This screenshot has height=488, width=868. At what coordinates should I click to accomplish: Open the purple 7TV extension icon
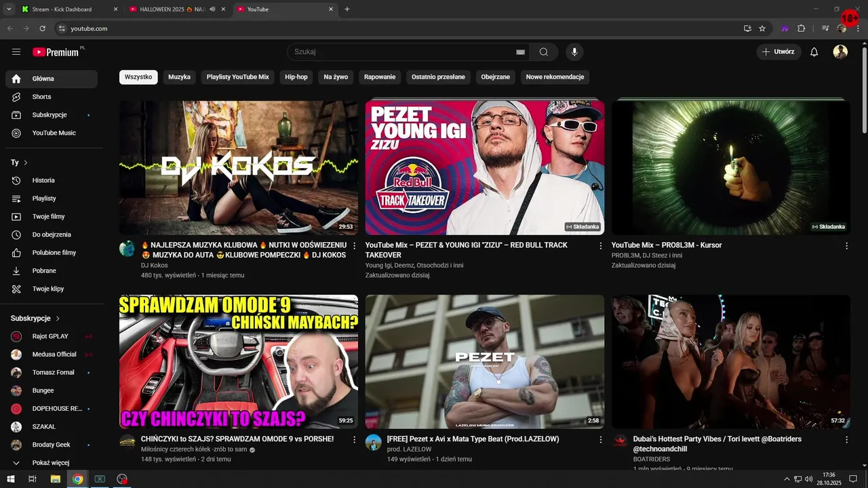785,28
